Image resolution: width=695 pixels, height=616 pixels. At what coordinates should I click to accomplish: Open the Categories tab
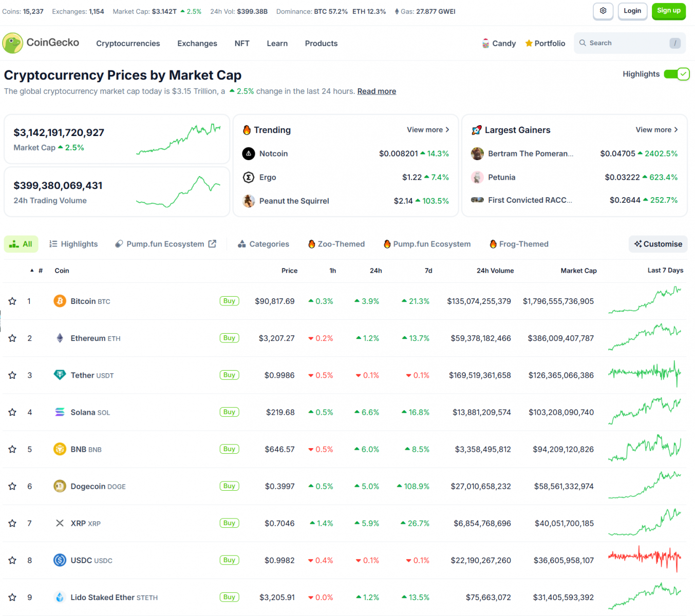[x=264, y=244]
